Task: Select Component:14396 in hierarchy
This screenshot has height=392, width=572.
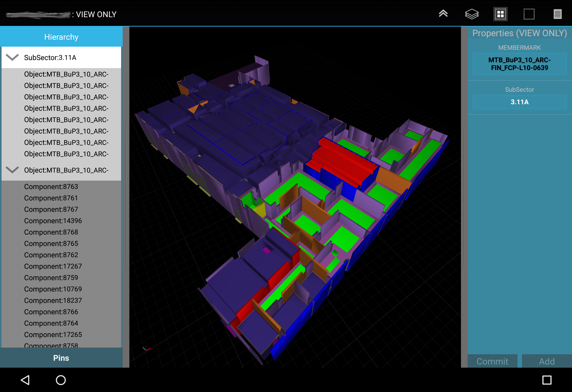Action: click(x=53, y=221)
